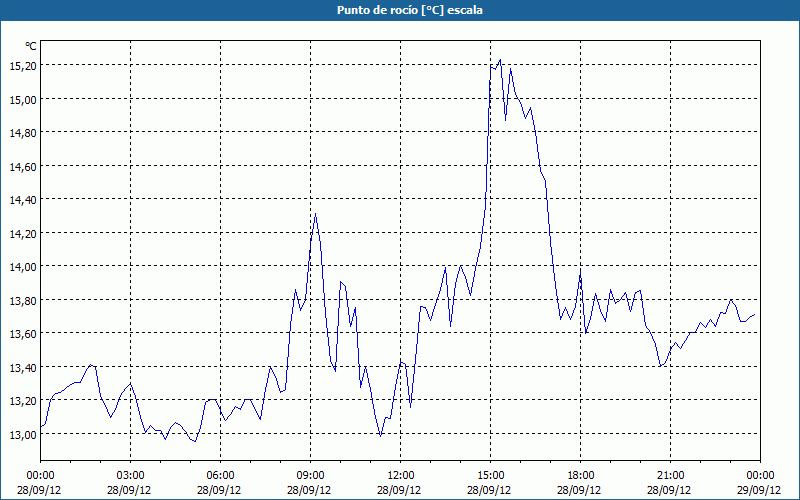Click the 03:00 time label
This screenshot has height=500, width=800.
pos(130,475)
